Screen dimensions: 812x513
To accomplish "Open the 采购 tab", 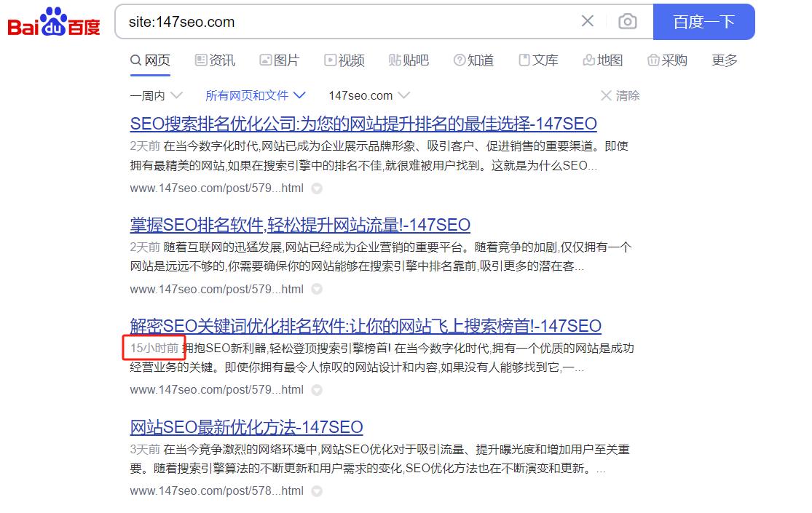I will coord(668,60).
